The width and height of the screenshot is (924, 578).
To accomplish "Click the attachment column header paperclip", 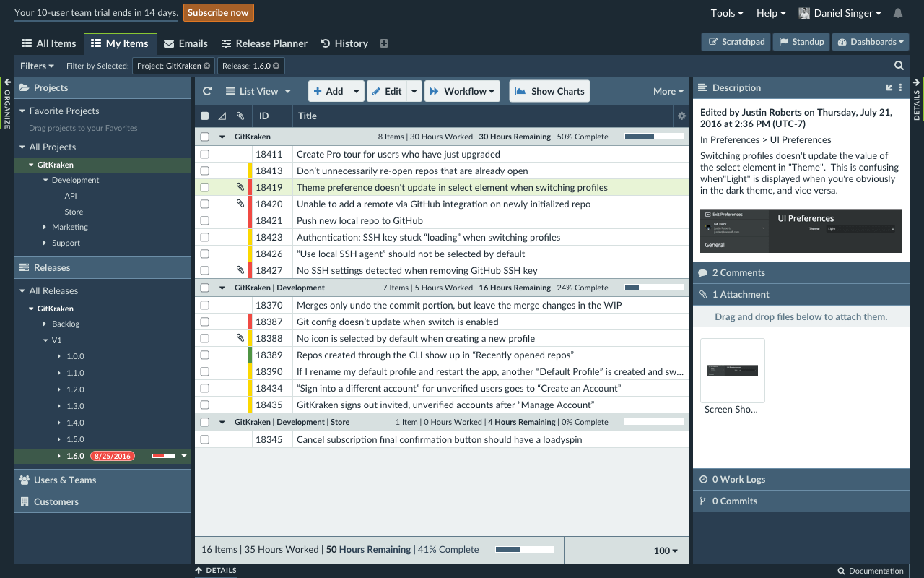I will pos(240,116).
